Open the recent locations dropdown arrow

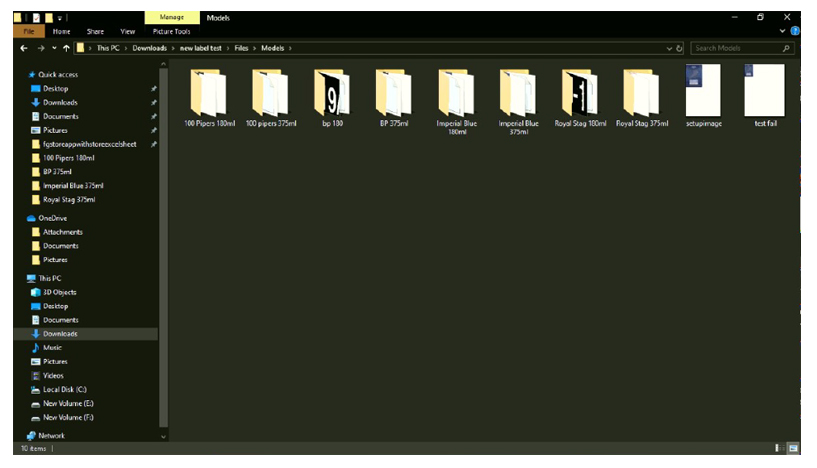tap(54, 48)
